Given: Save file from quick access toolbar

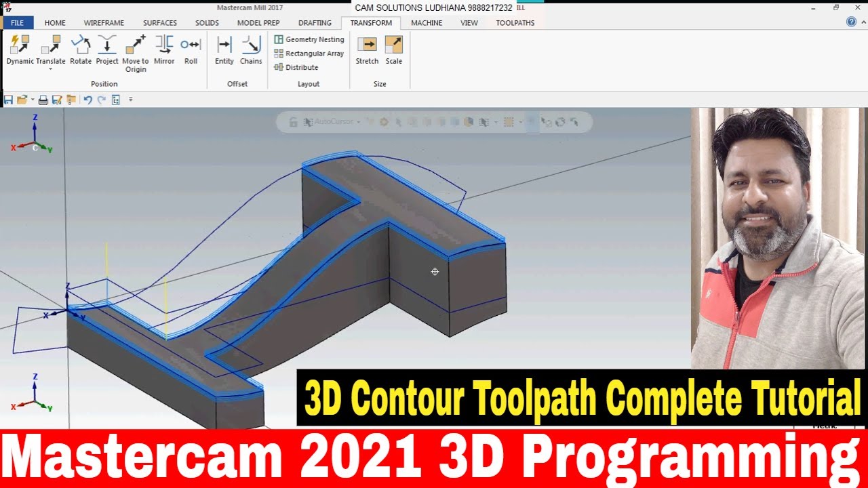Looking at the screenshot, I should (8, 100).
